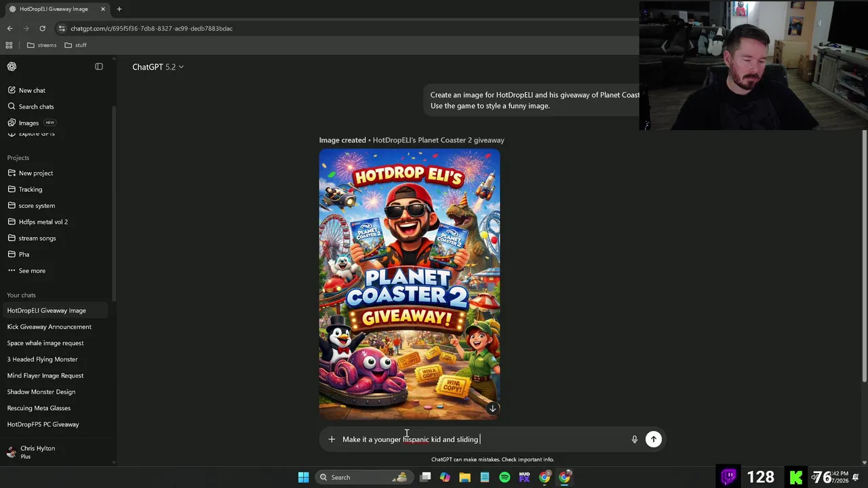Click the Search chats magnifier icon
Screen dimensions: 868x488
coord(12,106)
